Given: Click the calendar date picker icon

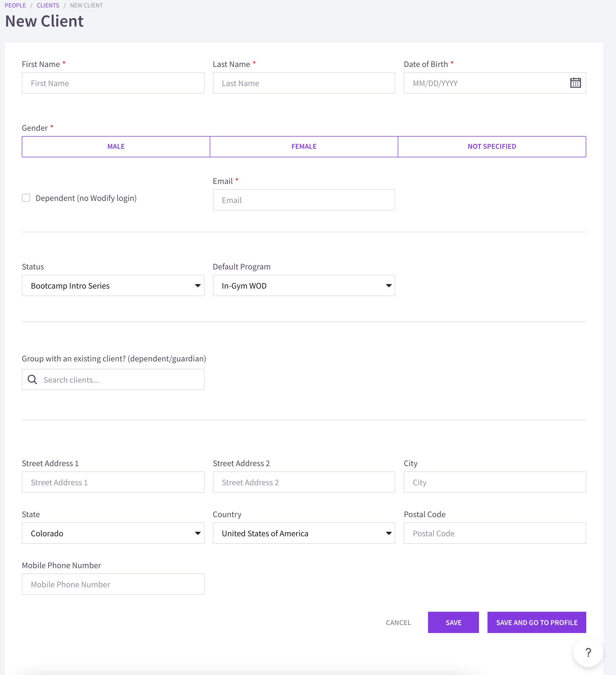Looking at the screenshot, I should 575,83.
